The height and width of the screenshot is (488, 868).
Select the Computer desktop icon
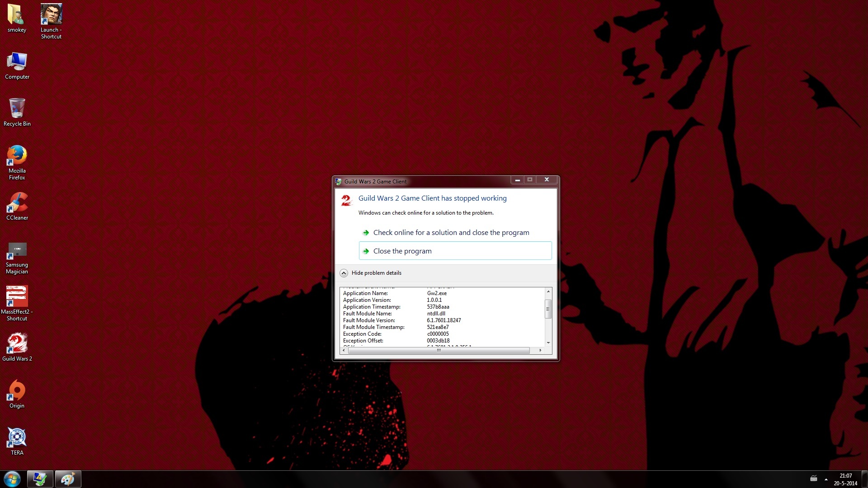17,66
